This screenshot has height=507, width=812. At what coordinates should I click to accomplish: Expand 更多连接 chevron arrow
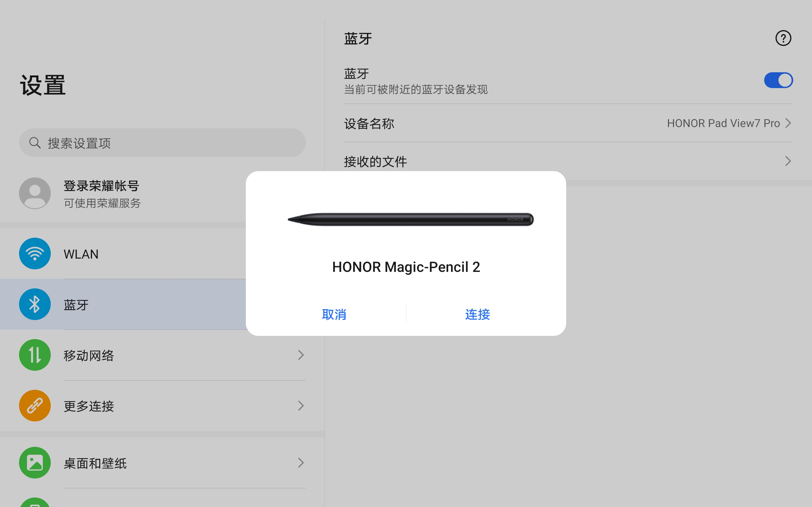pyautogui.click(x=301, y=406)
